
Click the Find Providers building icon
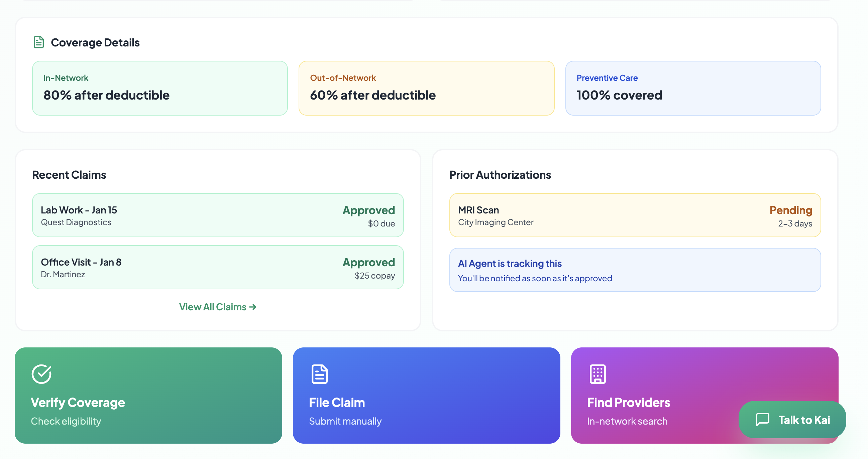point(598,374)
